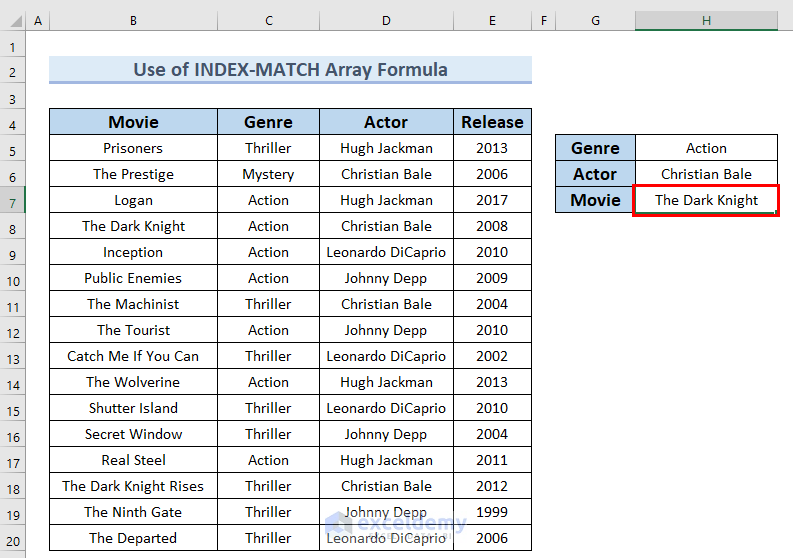The width and height of the screenshot is (793, 558).
Task: Click the Actor table header cell
Action: coord(386,122)
